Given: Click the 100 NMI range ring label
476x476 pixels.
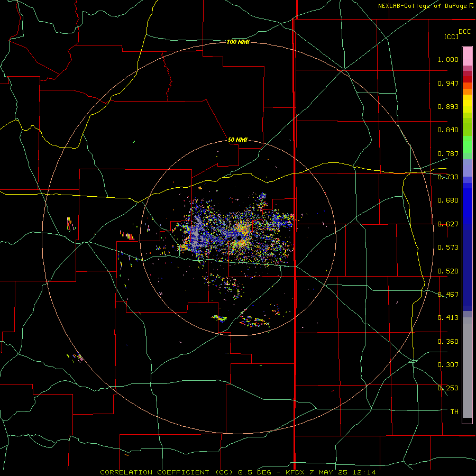Looking at the screenshot, I should (x=239, y=42).
